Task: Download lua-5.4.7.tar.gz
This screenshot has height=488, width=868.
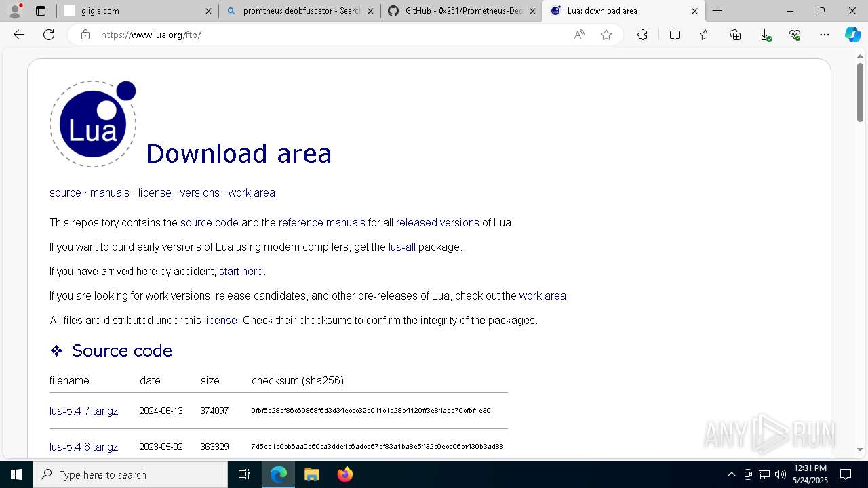Action: [84, 411]
